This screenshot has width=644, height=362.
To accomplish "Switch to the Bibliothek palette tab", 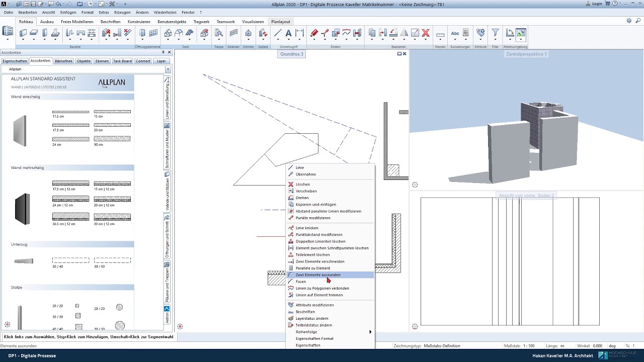I will click(64, 61).
